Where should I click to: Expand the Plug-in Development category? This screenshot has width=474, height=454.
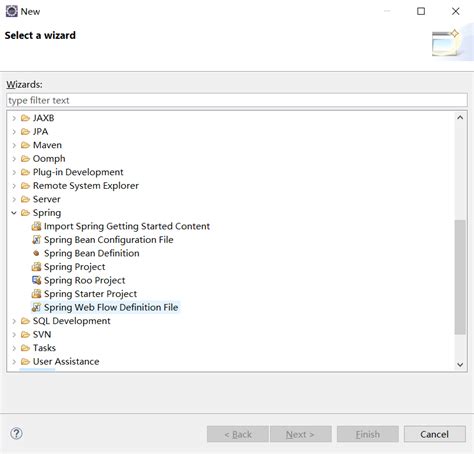14,172
